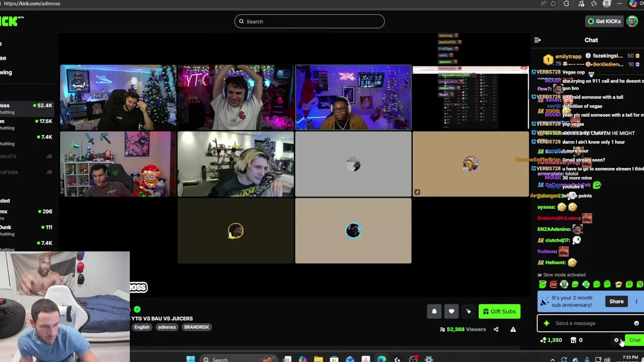Open the sidebar channel with 111 viewers
The width and height of the screenshot is (644, 362).
pos(26,230)
